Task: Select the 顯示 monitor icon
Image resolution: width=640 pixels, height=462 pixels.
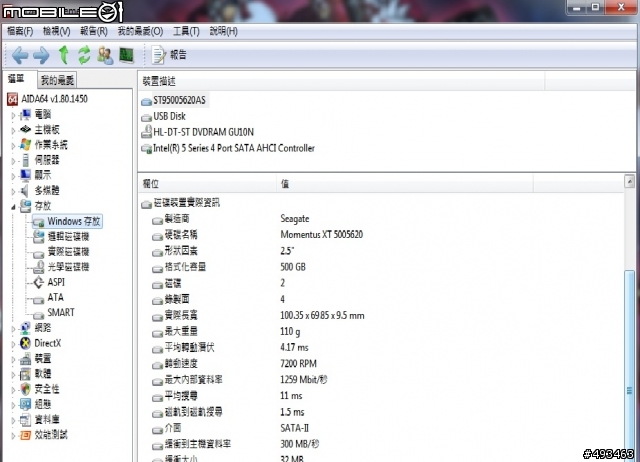Action: point(25,175)
